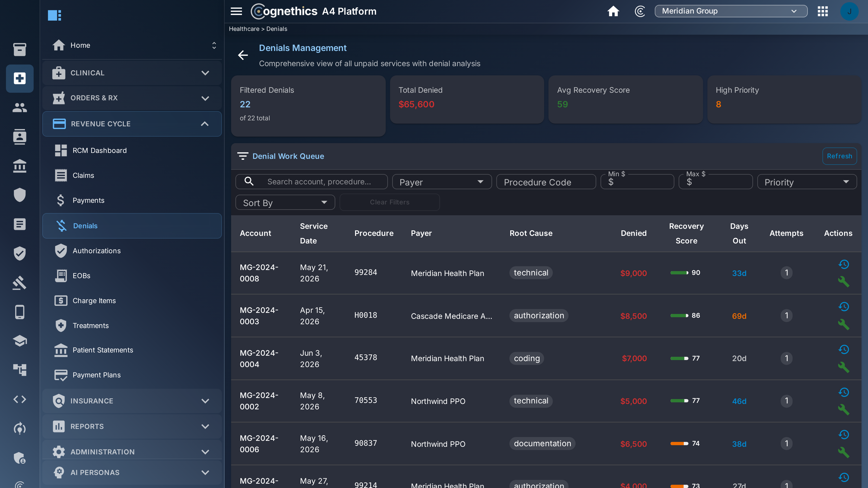Open the Payer filter dropdown
This screenshot has width=868, height=488.
point(442,182)
